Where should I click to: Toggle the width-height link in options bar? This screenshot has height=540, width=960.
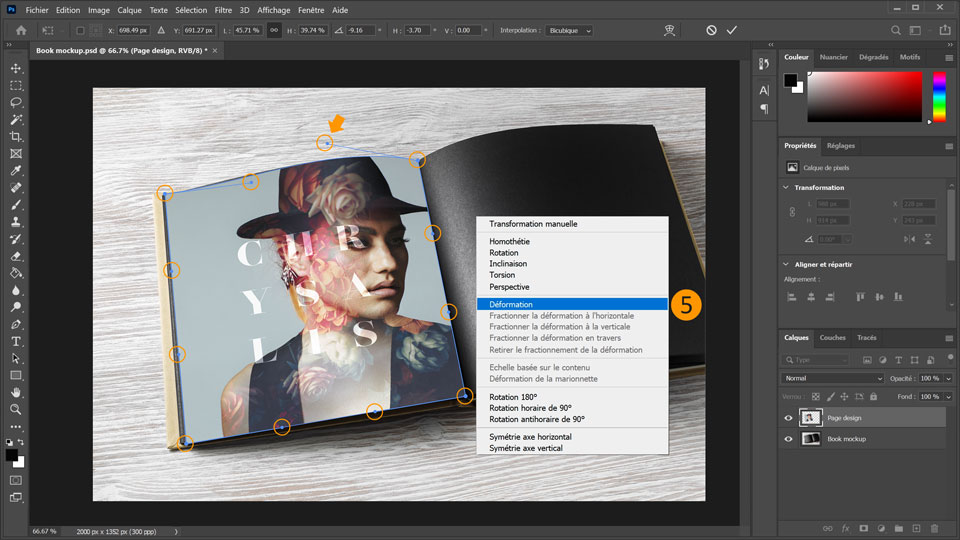click(273, 30)
